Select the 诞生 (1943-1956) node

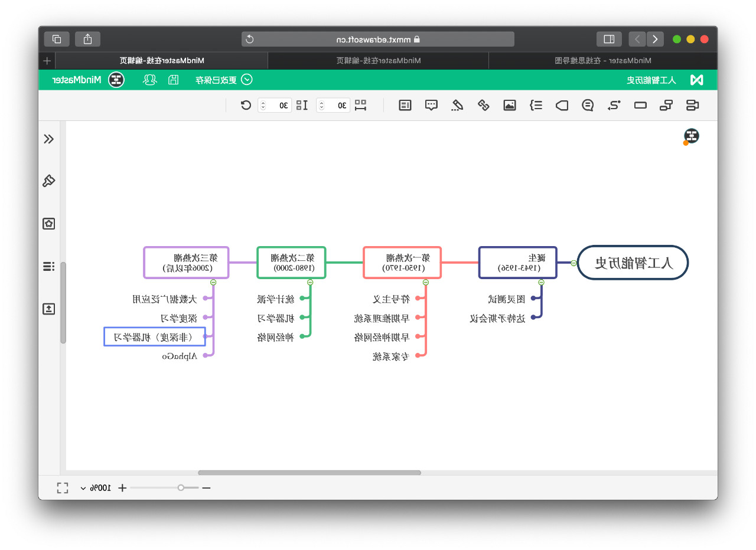pos(517,263)
